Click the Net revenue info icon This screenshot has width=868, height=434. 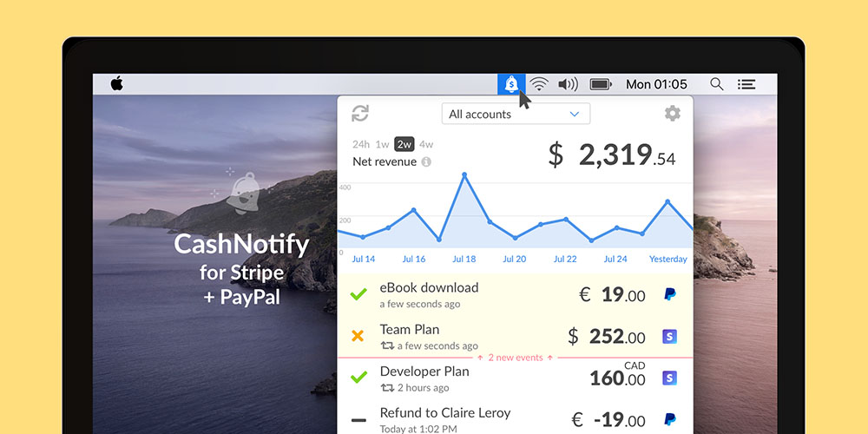click(x=425, y=162)
